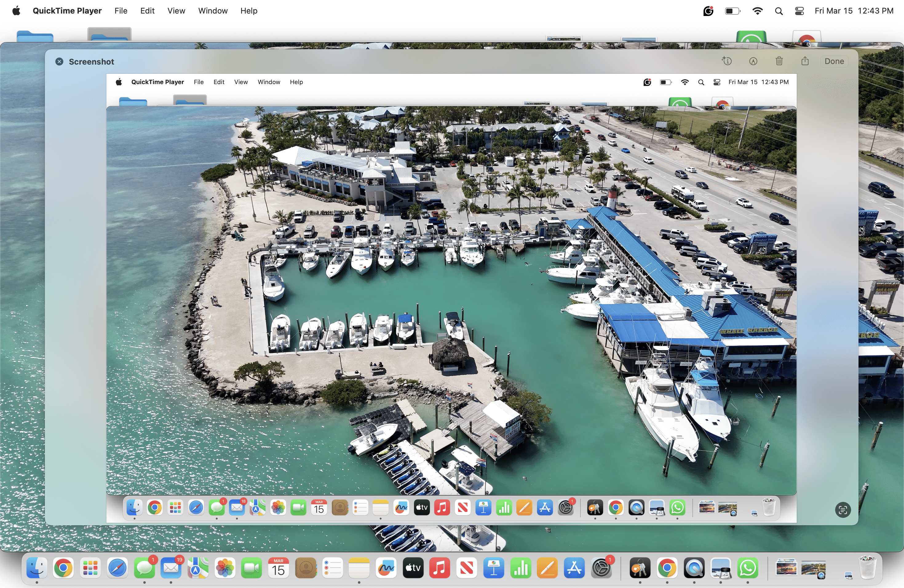Toggle Control Center from the system menu bar
This screenshot has width=904, height=588.
[x=799, y=11]
